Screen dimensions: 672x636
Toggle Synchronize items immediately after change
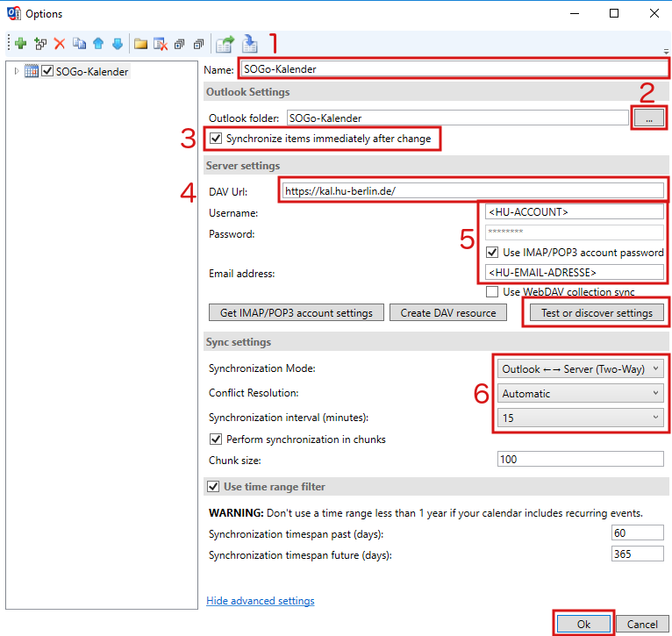point(216,139)
